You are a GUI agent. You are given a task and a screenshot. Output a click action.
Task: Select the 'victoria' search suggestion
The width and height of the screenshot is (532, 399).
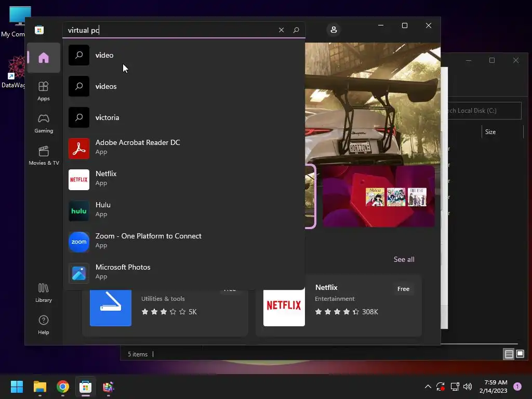[x=184, y=117]
